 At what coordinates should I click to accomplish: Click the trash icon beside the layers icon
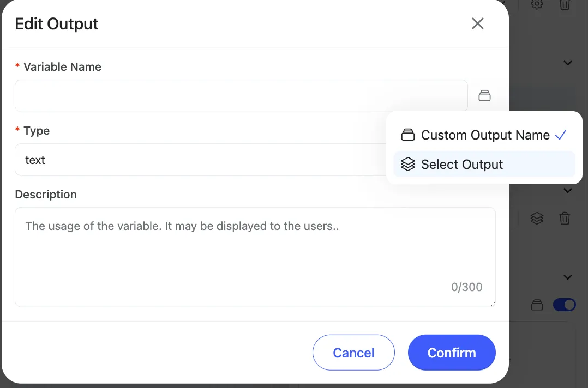click(x=565, y=219)
